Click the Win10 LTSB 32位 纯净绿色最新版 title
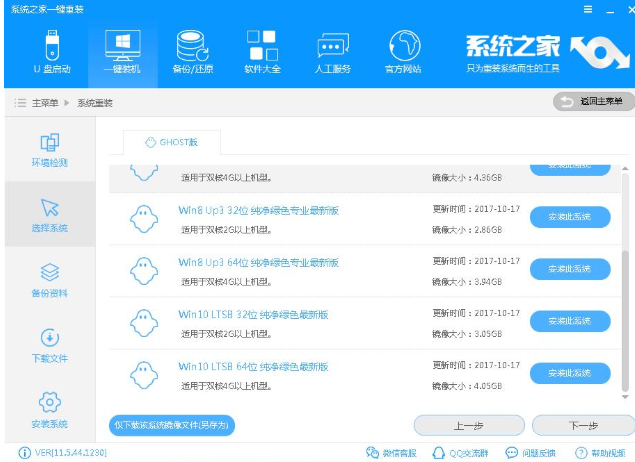The image size is (635, 462). coord(253,315)
